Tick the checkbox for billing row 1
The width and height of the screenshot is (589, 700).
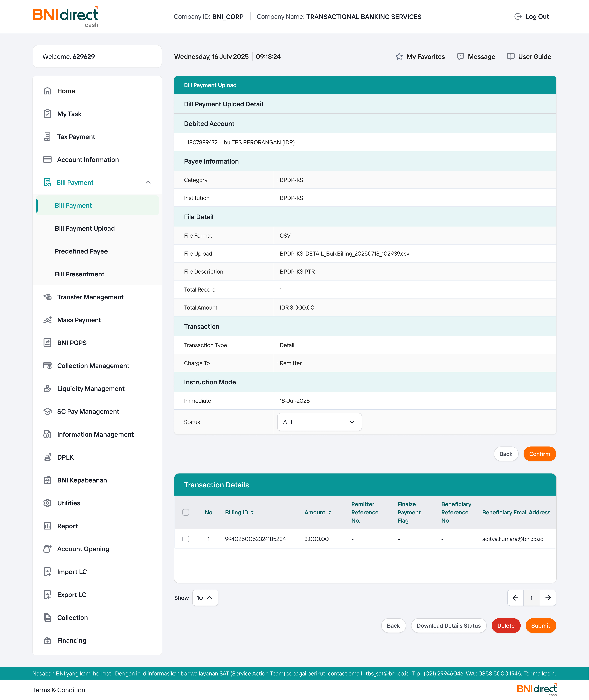186,539
